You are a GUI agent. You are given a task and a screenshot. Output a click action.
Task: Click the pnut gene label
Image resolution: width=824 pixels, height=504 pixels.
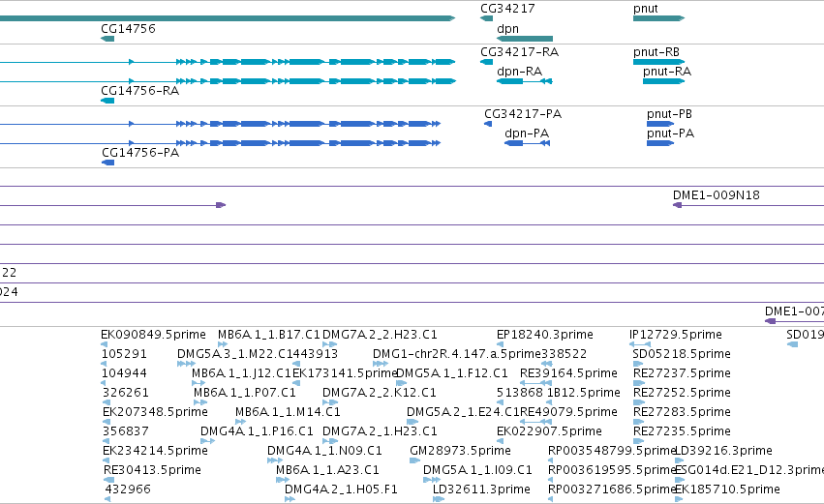click(x=645, y=9)
